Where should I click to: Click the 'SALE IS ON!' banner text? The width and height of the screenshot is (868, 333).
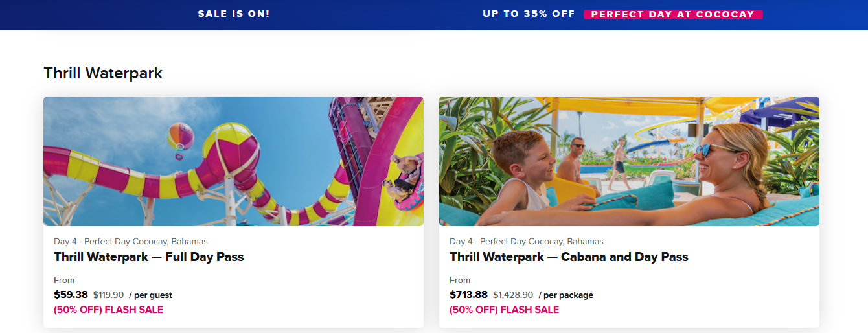pos(234,14)
